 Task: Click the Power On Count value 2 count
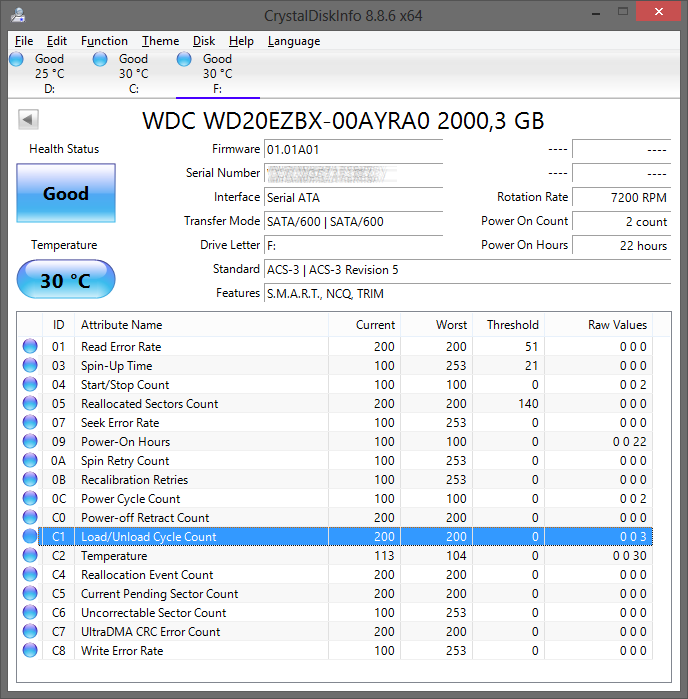[622, 222]
